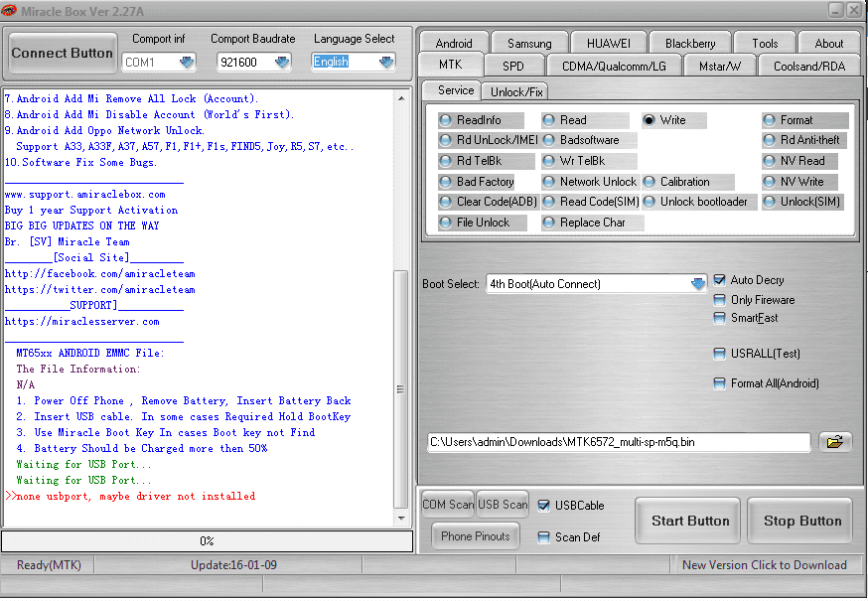This screenshot has width=868, height=601.
Task: Click the Miracle Box logo in title bar
Action: click(9, 11)
